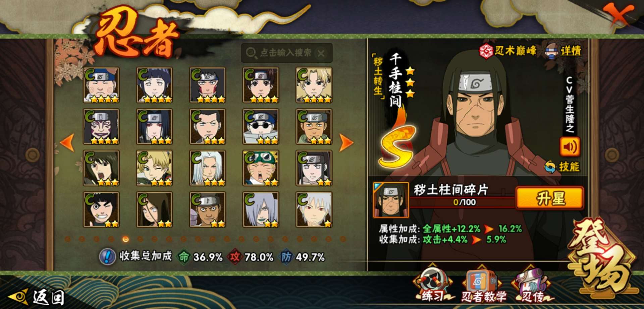Open 详情 details for the ninja
The height and width of the screenshot is (309, 644).
(x=563, y=51)
